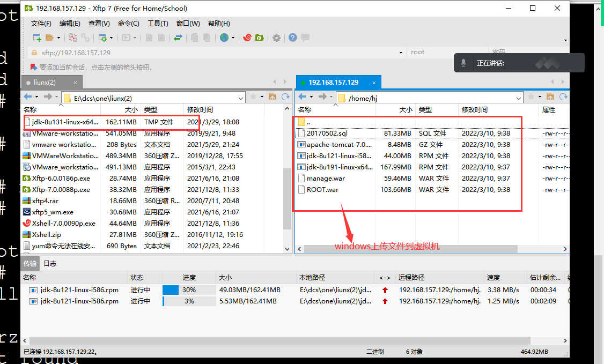
Task: Click remote pane favorites star icon
Action: pyautogui.click(x=531, y=96)
